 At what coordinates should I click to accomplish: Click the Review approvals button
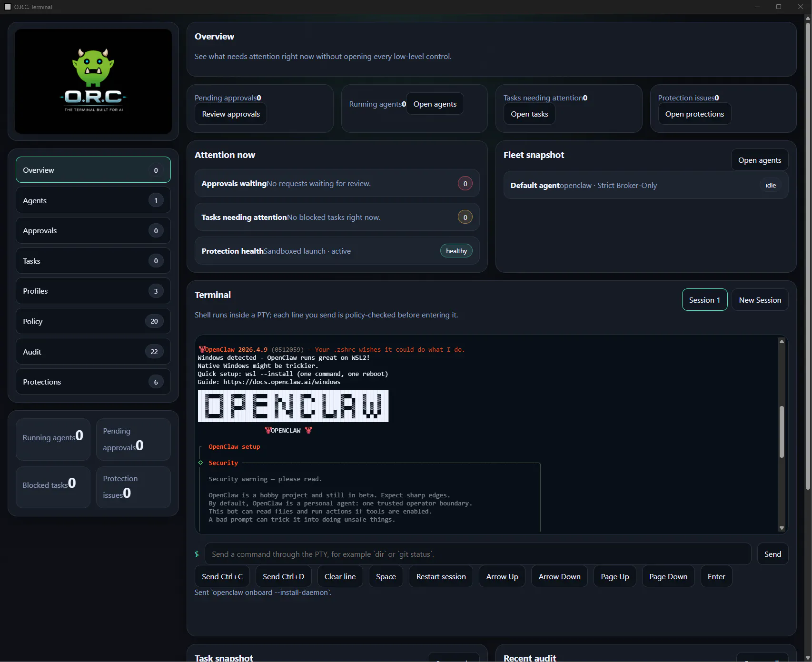pyautogui.click(x=231, y=114)
